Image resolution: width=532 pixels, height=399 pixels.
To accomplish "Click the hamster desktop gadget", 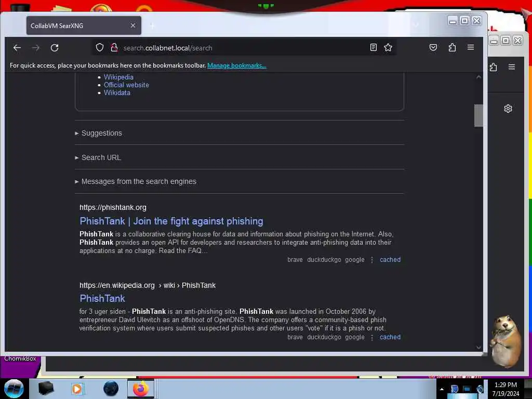I will tap(506, 341).
